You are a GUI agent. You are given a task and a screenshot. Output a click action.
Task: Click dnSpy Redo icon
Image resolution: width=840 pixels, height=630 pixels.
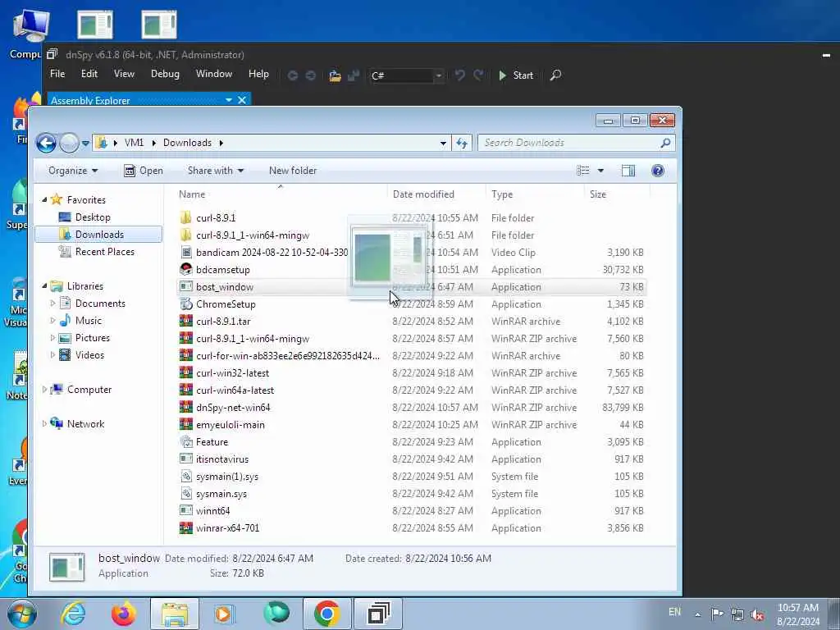(478, 75)
